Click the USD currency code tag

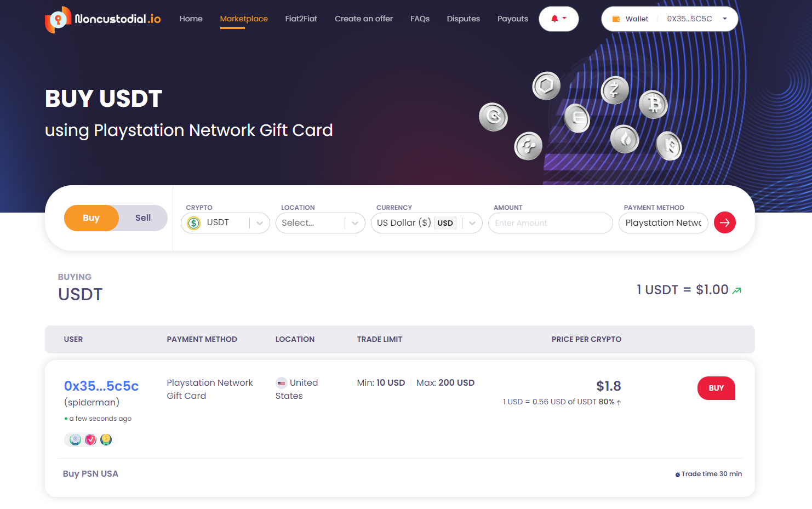tap(445, 223)
